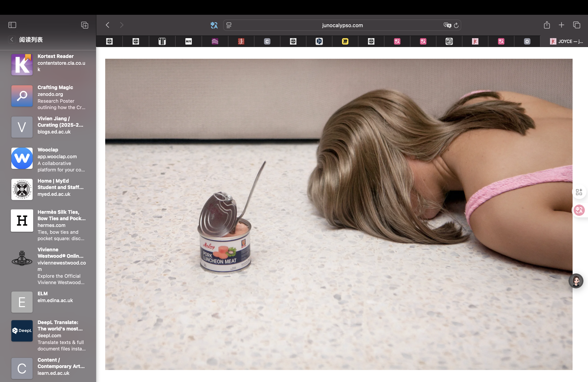The width and height of the screenshot is (588, 382).
Task: Click the pink floating translate button
Action: point(579,210)
